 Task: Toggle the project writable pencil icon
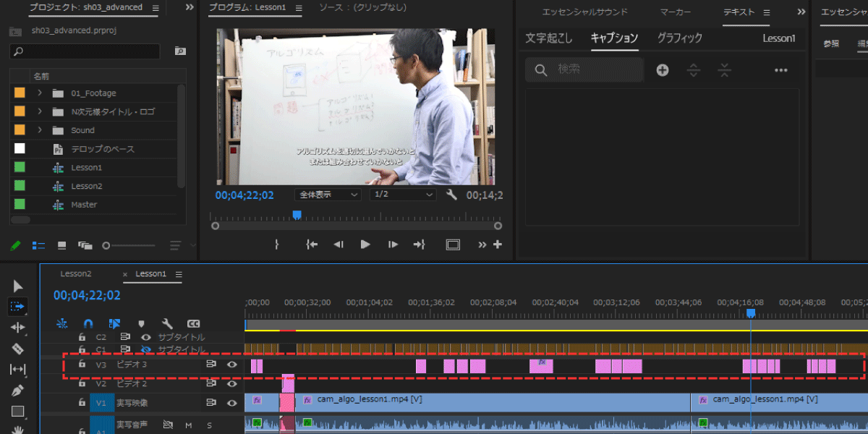point(15,245)
